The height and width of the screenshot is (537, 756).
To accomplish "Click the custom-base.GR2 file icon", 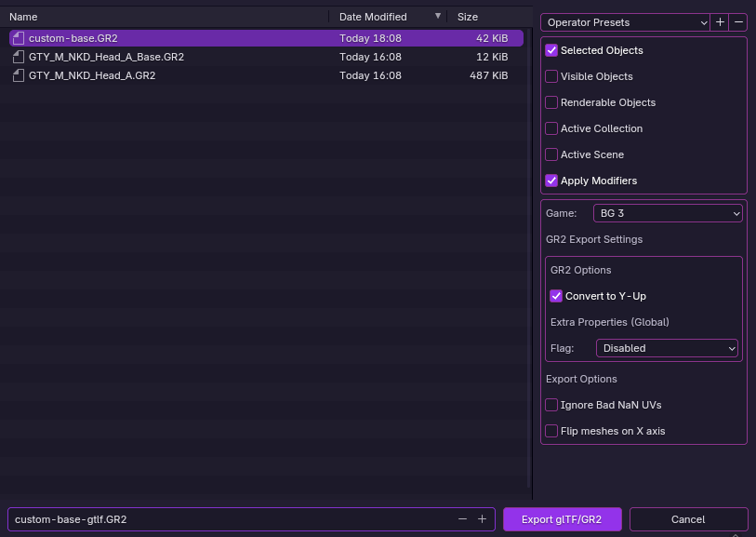I will 19,38.
